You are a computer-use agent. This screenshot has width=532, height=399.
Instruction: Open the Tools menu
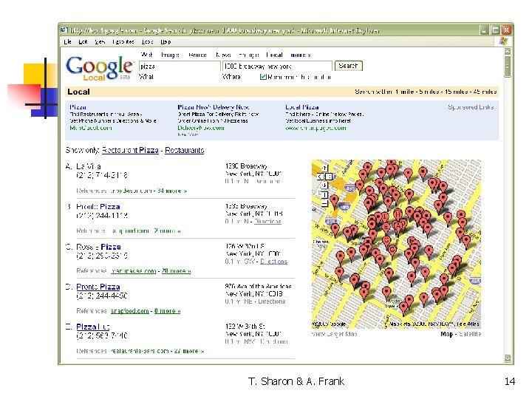tap(147, 41)
